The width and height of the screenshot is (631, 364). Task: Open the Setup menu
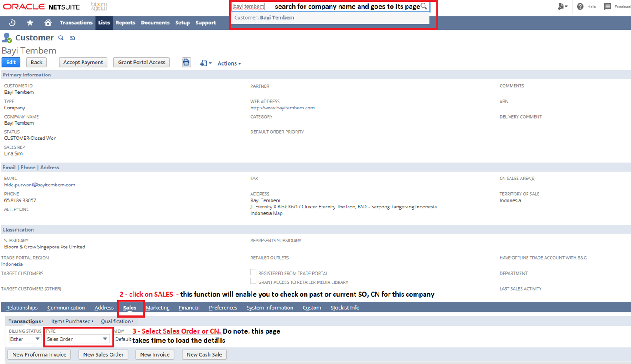[x=183, y=23]
